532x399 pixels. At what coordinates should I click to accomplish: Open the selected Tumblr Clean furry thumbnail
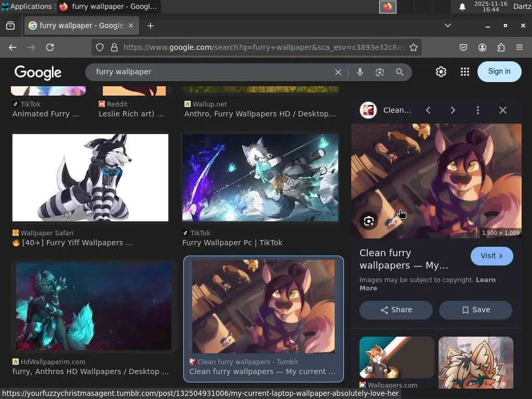click(x=263, y=307)
